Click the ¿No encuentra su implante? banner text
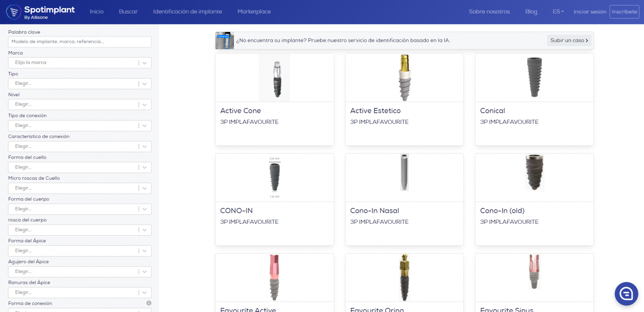644x312 pixels. pyautogui.click(x=343, y=41)
